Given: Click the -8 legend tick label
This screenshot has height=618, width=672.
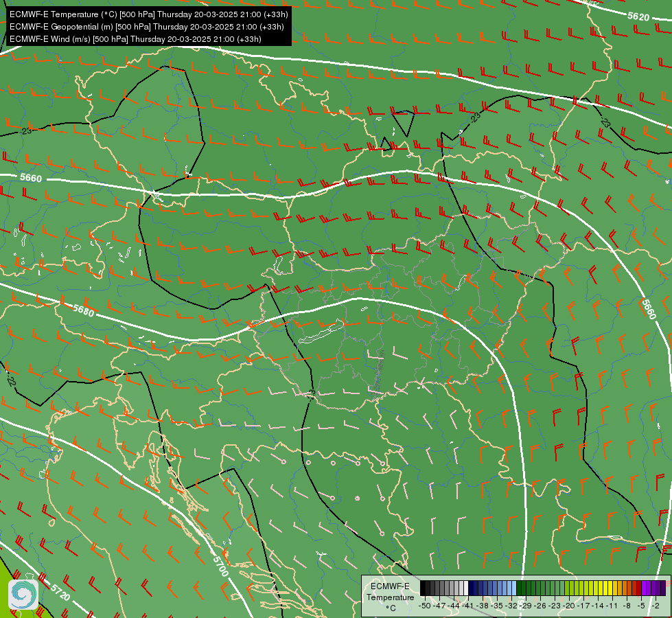Looking at the screenshot, I should tap(627, 606).
